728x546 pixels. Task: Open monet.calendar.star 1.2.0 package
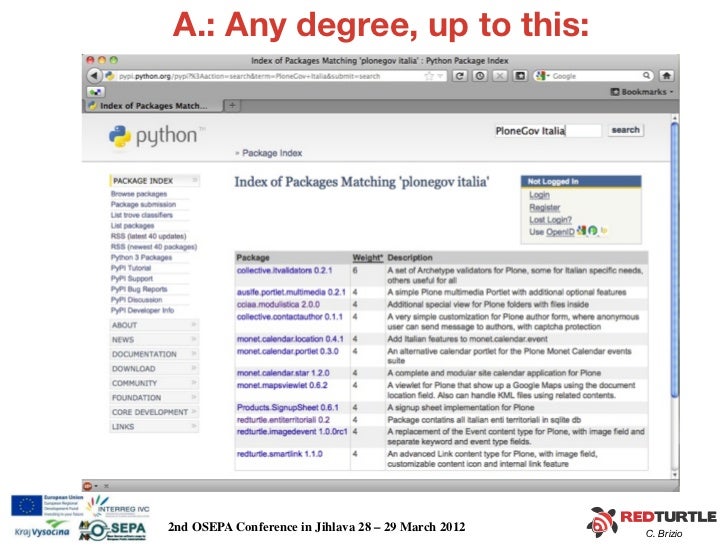pyautogui.click(x=283, y=373)
